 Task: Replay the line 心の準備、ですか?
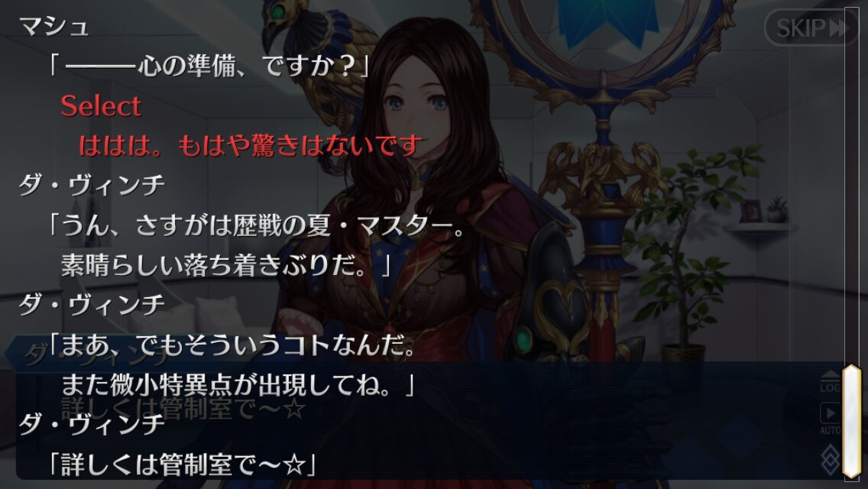(209, 66)
